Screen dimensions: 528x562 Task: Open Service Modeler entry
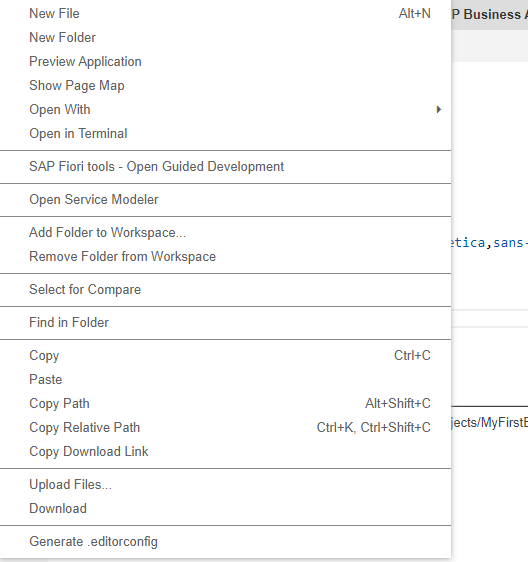[225, 200]
